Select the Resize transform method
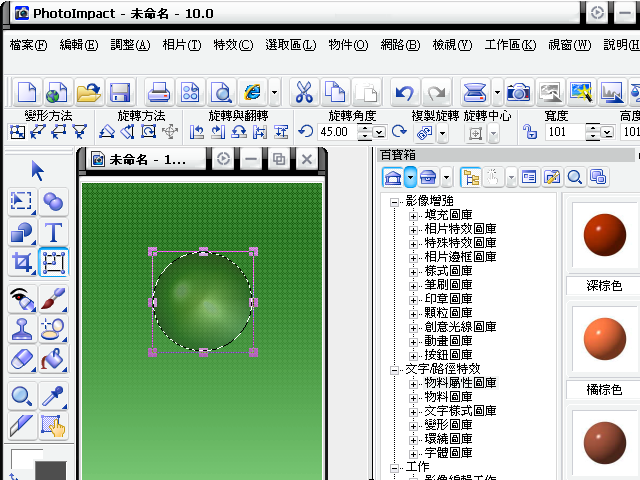The height and width of the screenshot is (480, 640). pos(17,132)
